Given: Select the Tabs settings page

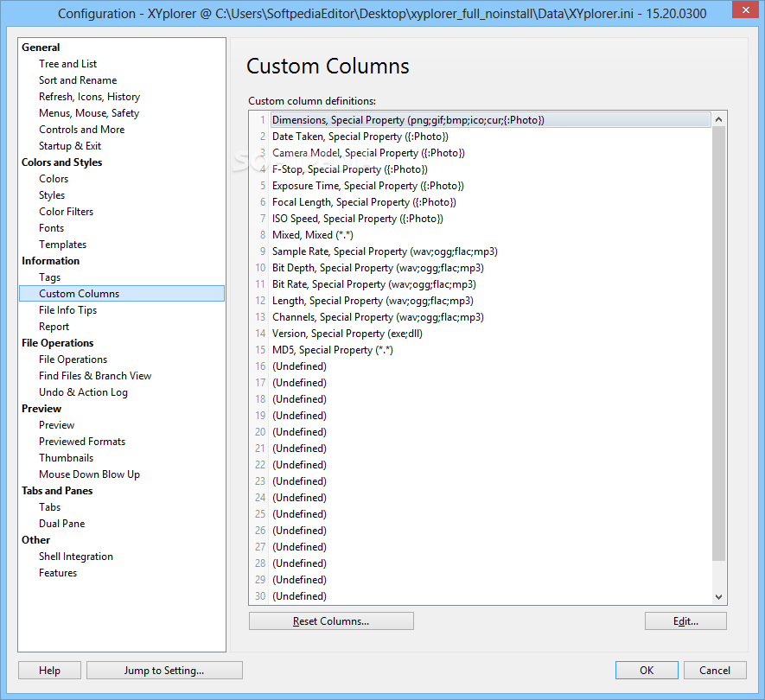Looking at the screenshot, I should tap(50, 507).
